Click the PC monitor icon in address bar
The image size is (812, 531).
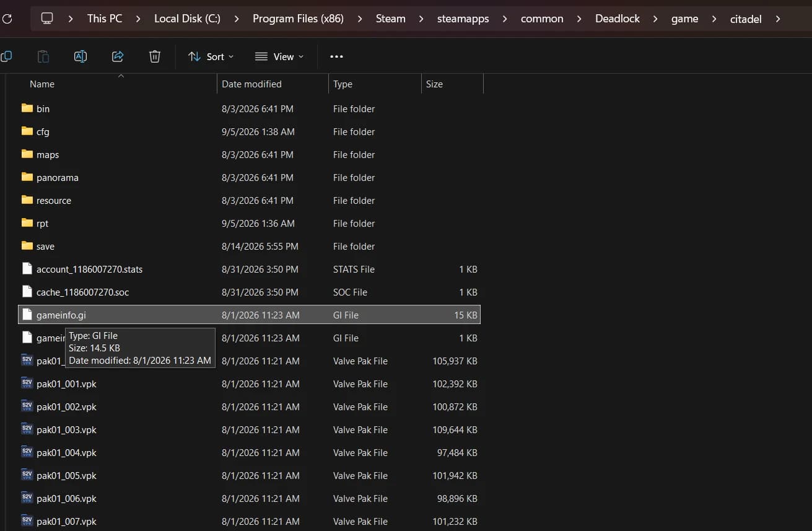[x=47, y=19]
